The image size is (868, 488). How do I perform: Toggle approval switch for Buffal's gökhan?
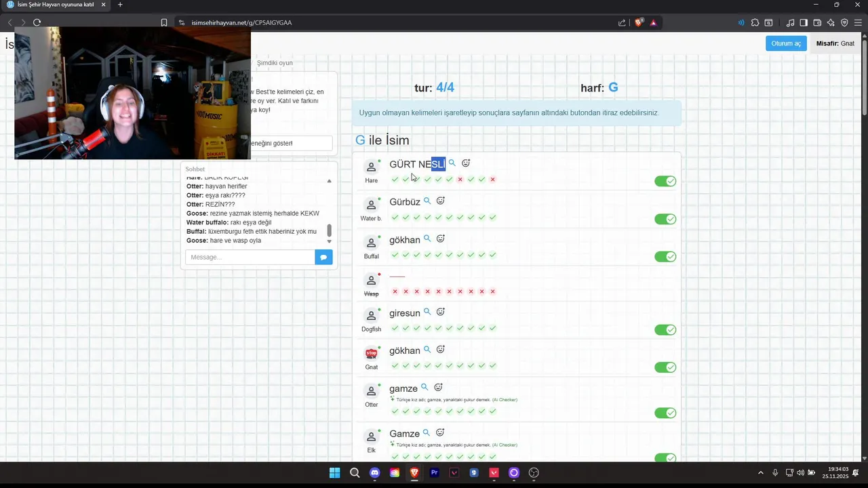(665, 256)
